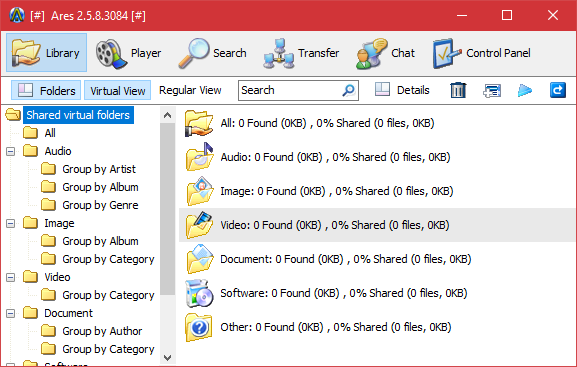Screen dimensions: 577x367
Task: Select Group by Category under Document
Action: click(108, 349)
